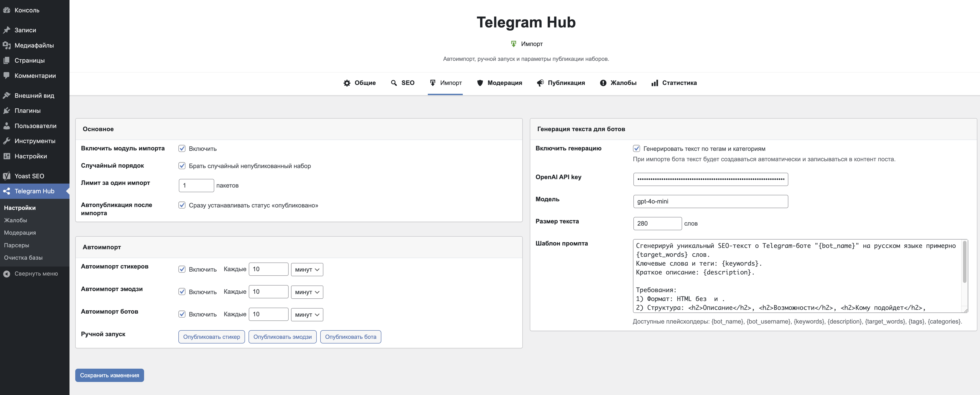Click the prompt template textarea scrollbar

tap(965, 262)
